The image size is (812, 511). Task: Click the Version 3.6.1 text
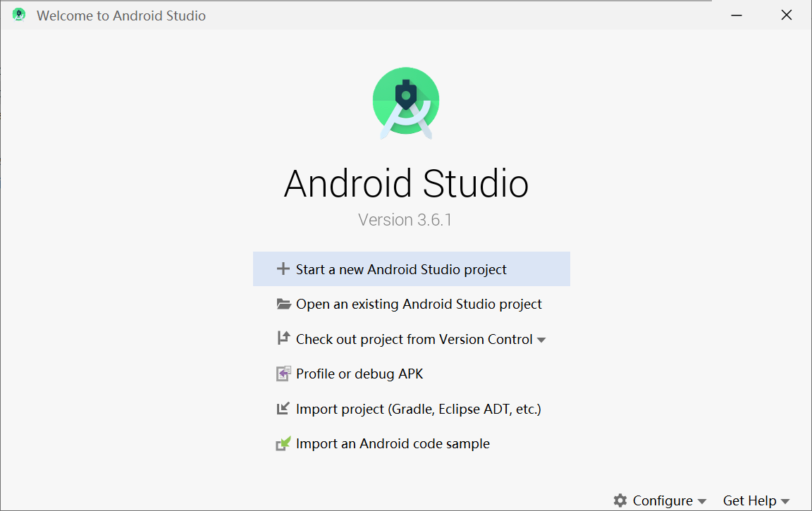(405, 220)
